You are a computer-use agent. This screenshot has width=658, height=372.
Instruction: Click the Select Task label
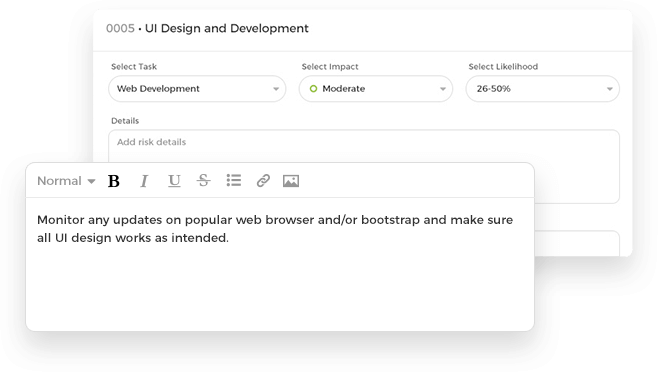tap(134, 66)
